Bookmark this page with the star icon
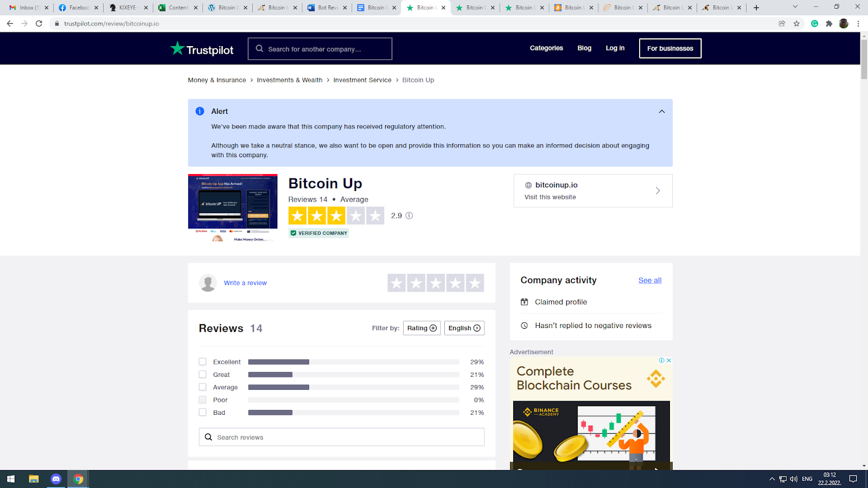Viewport: 868px width, 488px height. [796, 23]
